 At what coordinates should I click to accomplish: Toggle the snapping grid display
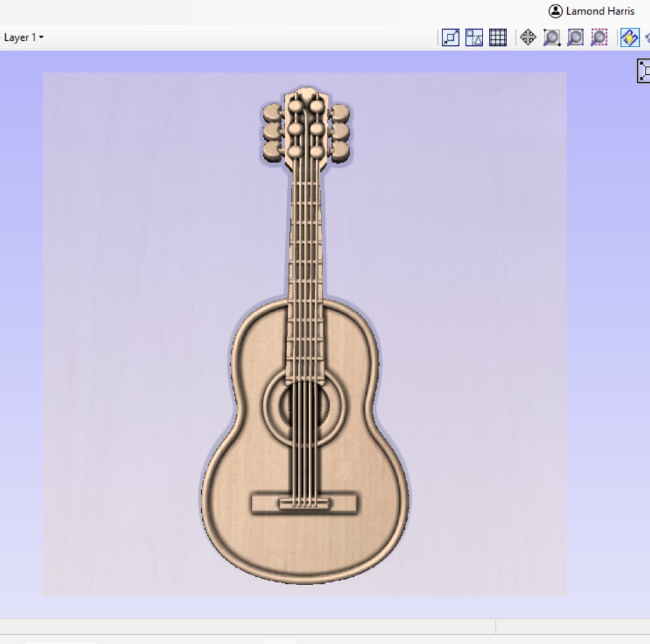pyautogui.click(x=496, y=38)
